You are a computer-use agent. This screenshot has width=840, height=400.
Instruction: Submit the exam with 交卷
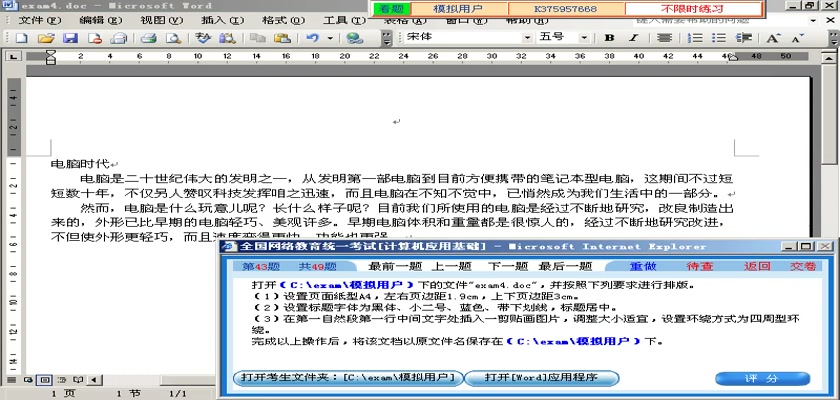point(803,266)
